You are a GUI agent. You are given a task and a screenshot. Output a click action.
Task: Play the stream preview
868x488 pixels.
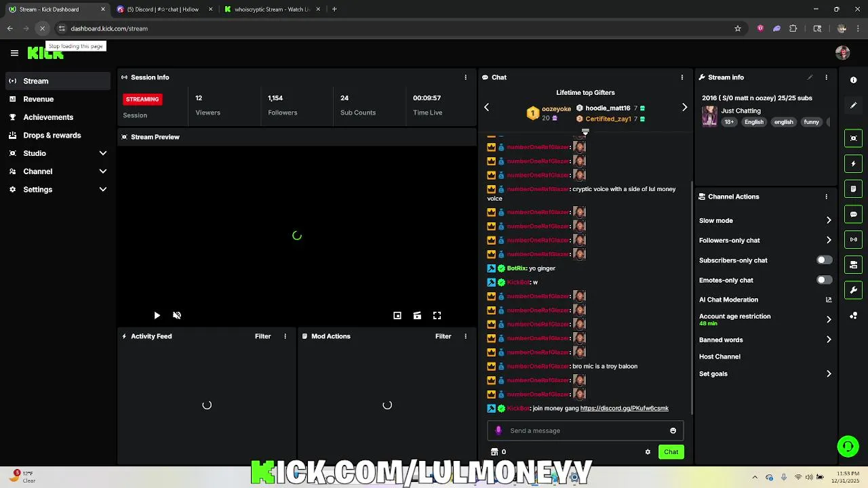click(x=157, y=315)
